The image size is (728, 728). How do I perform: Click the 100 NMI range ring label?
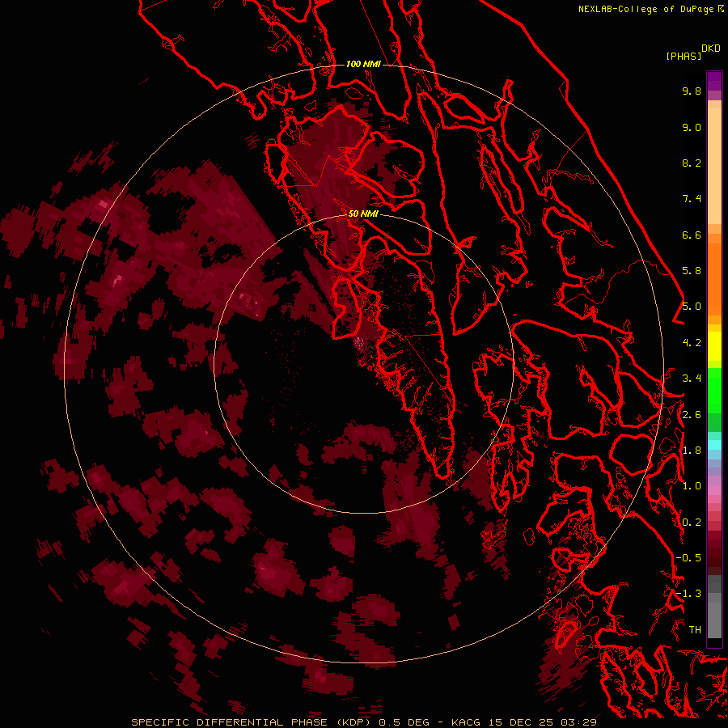(x=363, y=64)
